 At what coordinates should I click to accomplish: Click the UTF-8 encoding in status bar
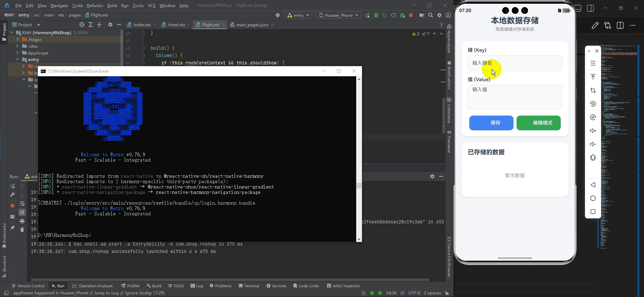coord(414,293)
